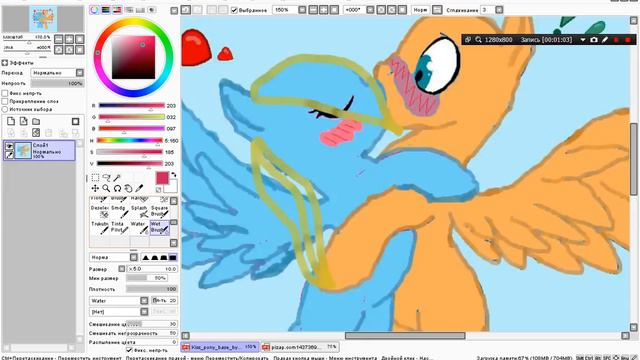The image size is (640, 360).
Task: Open the canvas rotation angle dropdown
Action: (x=370, y=10)
